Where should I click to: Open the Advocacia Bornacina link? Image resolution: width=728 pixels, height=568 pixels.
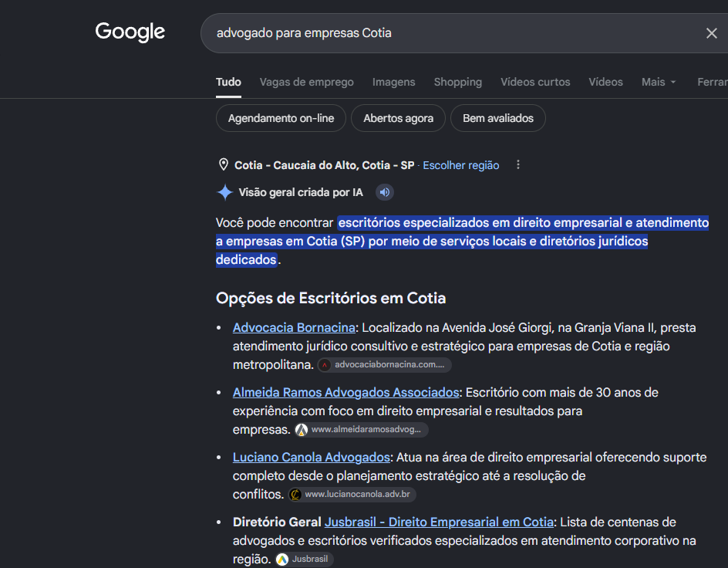click(x=294, y=328)
